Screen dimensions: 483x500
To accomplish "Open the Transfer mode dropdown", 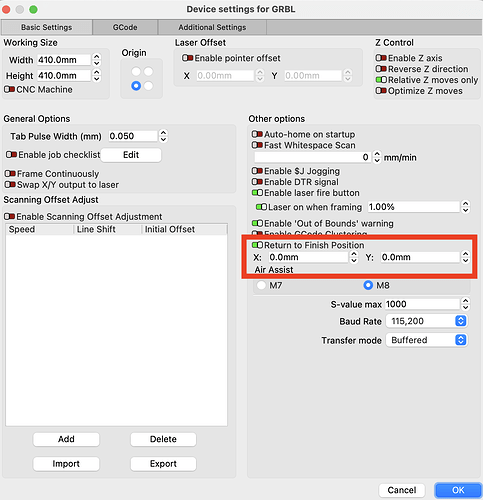I will [x=427, y=340].
